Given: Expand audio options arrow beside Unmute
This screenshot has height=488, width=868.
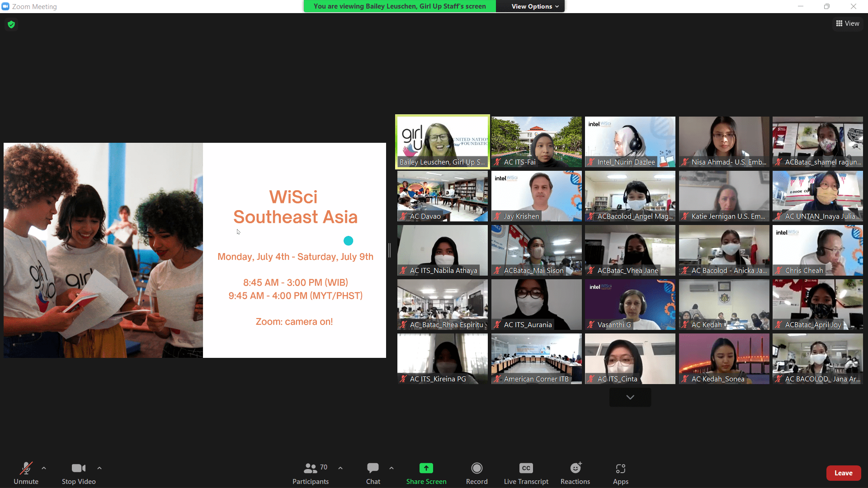Looking at the screenshot, I should 44,468.
